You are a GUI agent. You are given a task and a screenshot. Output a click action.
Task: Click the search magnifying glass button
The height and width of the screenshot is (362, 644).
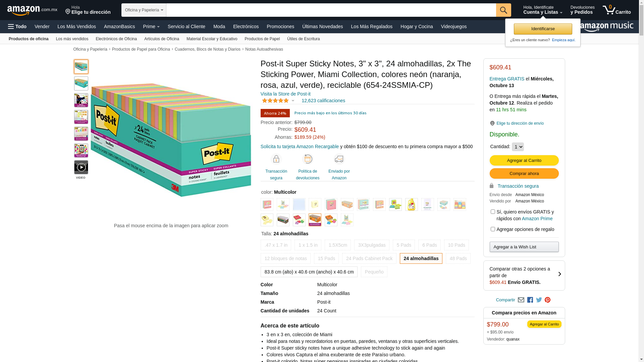pos(503,10)
